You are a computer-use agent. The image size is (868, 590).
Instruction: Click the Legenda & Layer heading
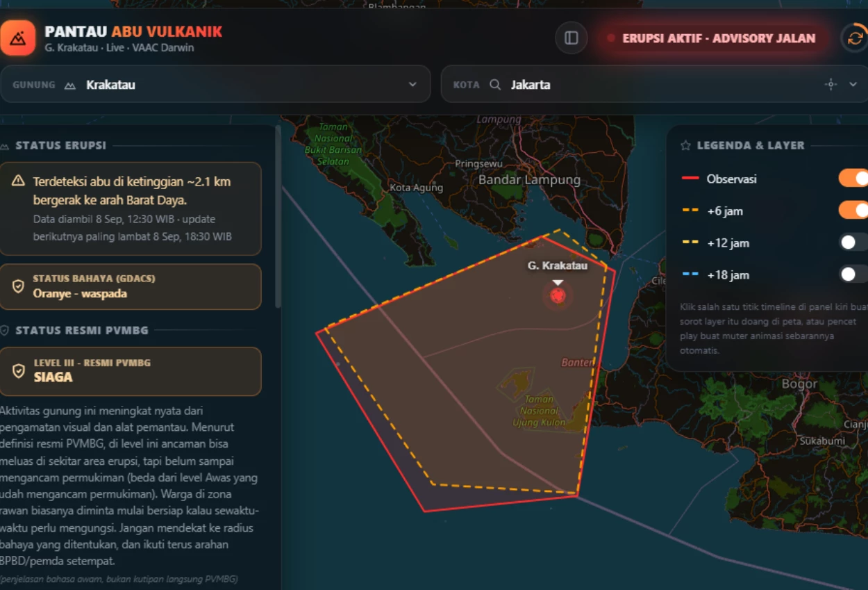(751, 146)
